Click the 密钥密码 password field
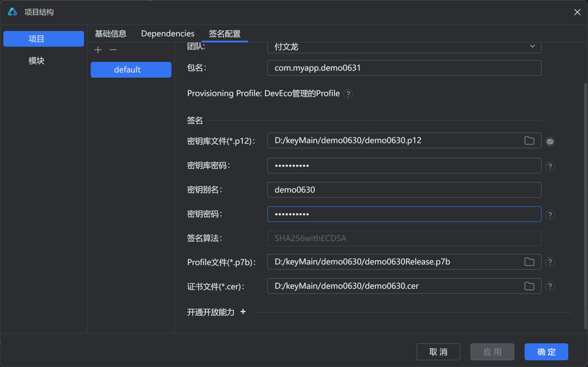 404,214
